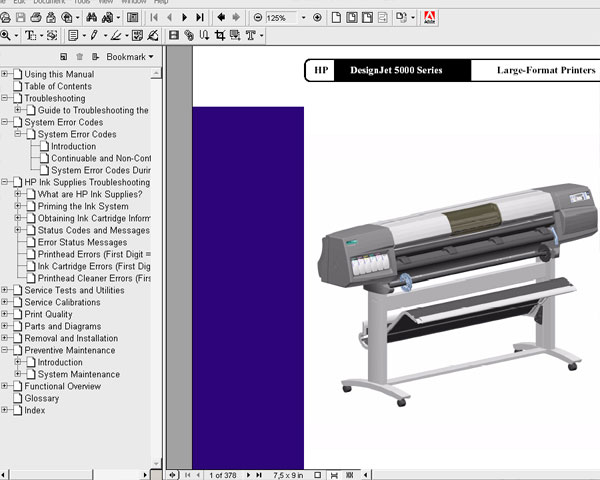Open Service Calibrations bookmark
600x480 pixels.
62,302
